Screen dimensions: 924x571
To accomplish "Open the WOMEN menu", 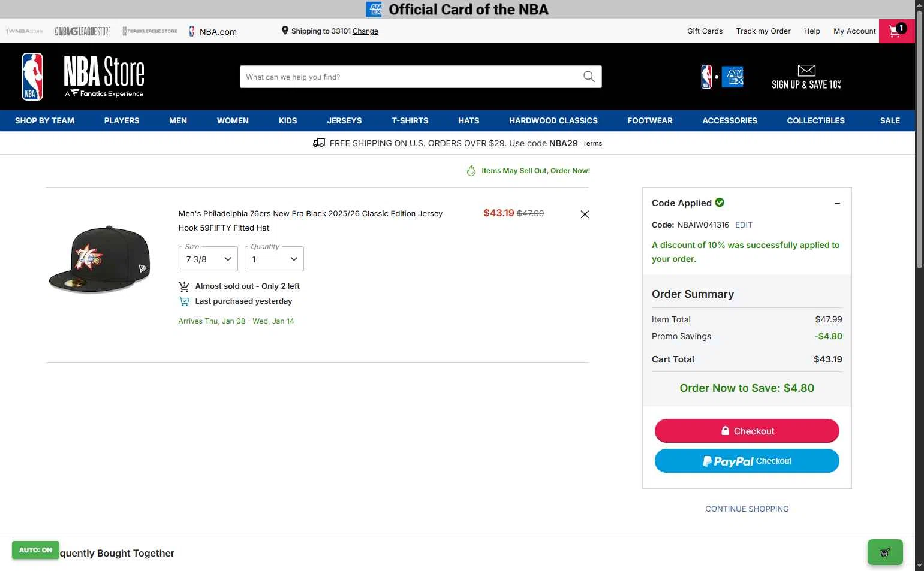I will (x=233, y=120).
